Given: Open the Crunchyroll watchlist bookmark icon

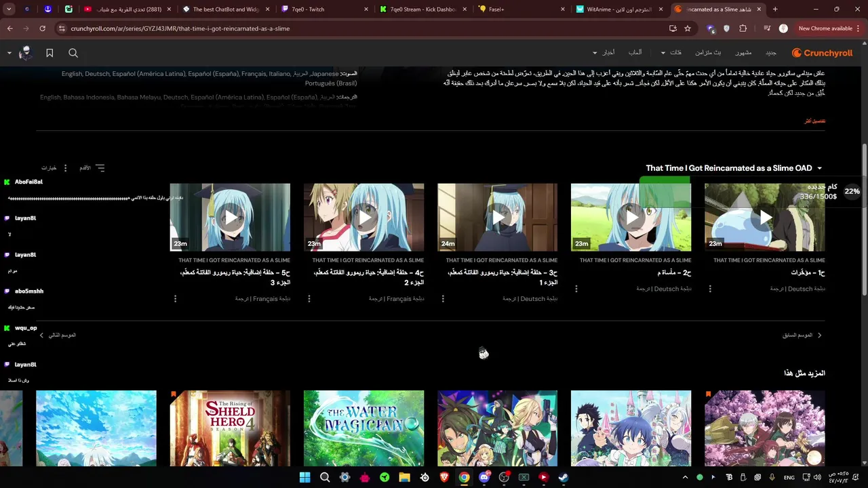Looking at the screenshot, I should 50,53.
